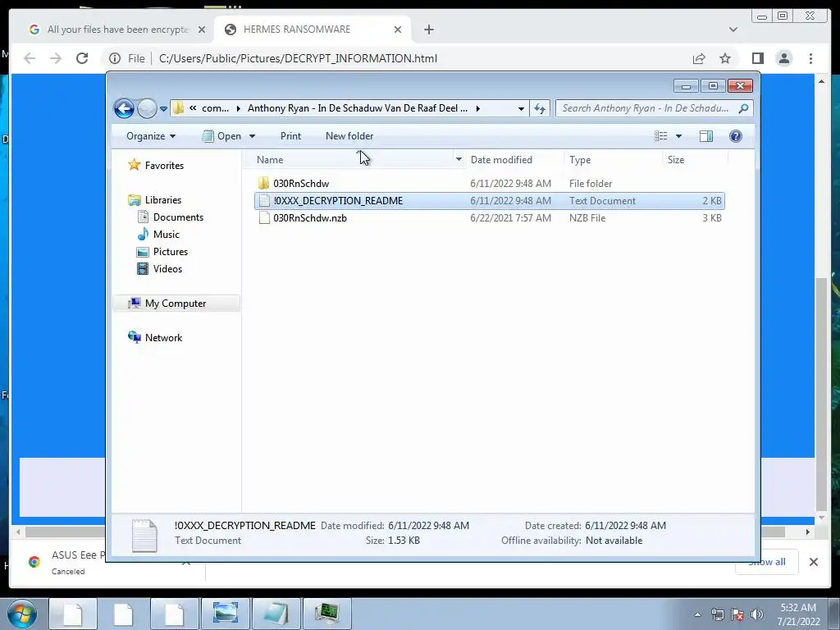Show hidden tray icons arrow
This screenshot has width=840, height=630.
(697, 614)
